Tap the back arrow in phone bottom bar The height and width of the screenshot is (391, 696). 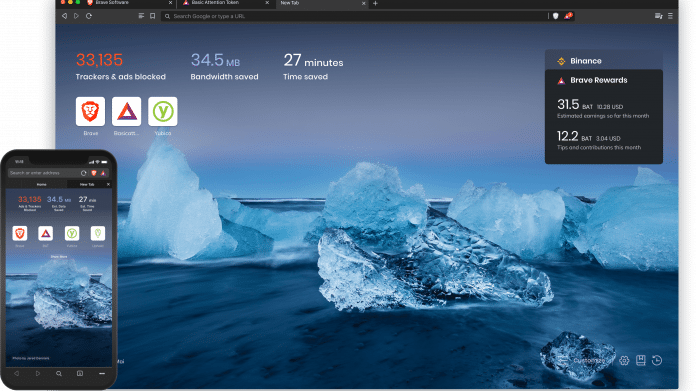[x=16, y=374]
